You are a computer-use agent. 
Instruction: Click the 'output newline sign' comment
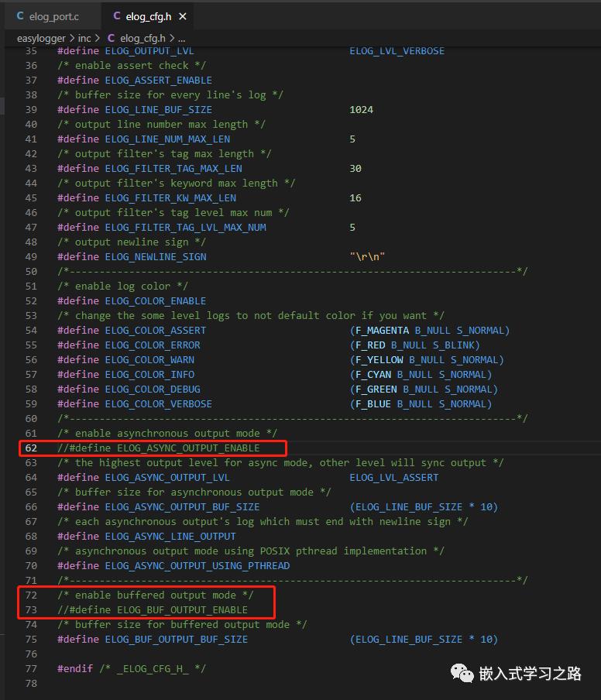132,242
